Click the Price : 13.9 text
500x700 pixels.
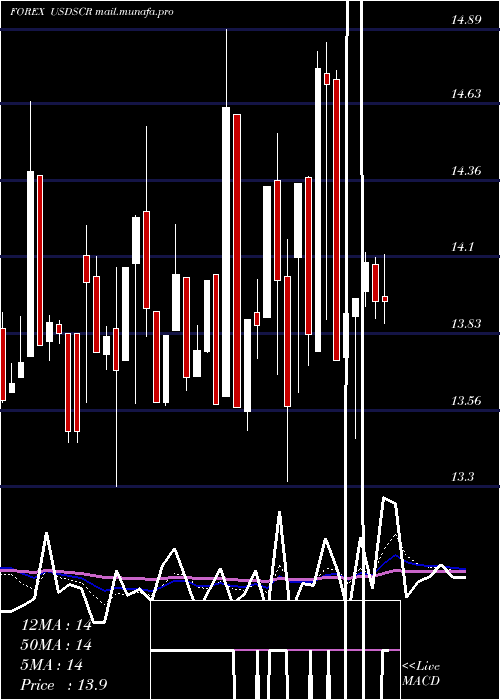pyautogui.click(x=64, y=685)
